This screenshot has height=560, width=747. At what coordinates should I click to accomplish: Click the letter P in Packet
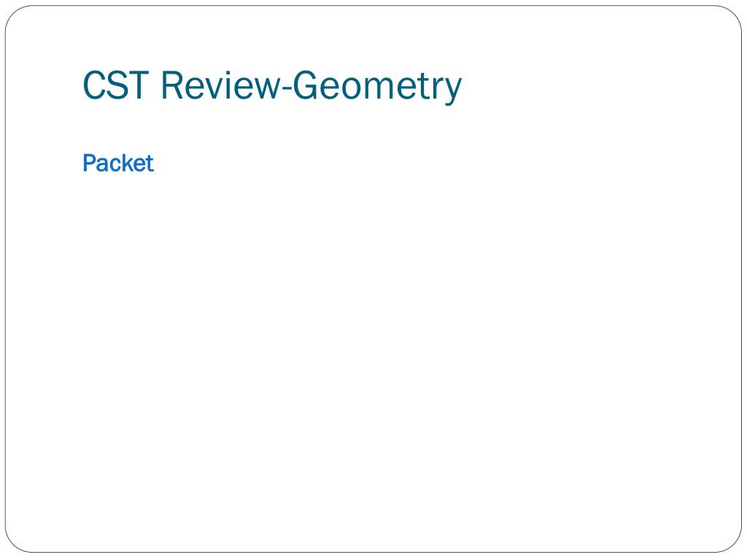[x=89, y=163]
